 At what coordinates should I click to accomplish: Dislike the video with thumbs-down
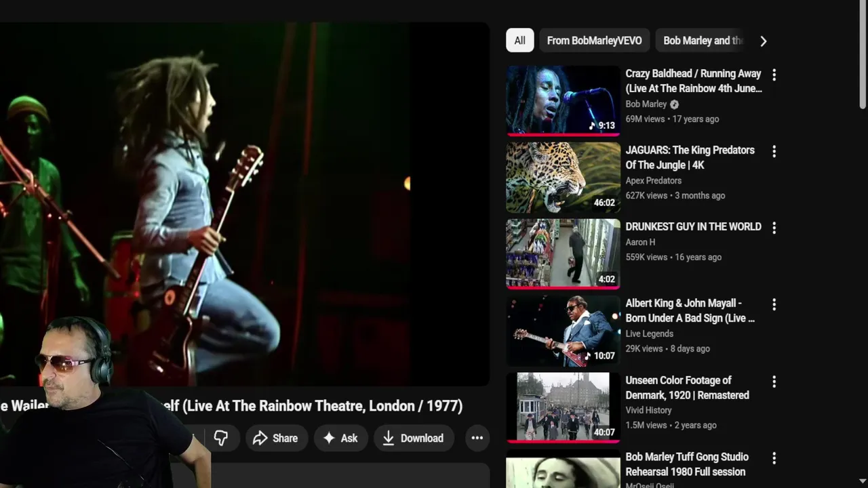click(x=221, y=438)
